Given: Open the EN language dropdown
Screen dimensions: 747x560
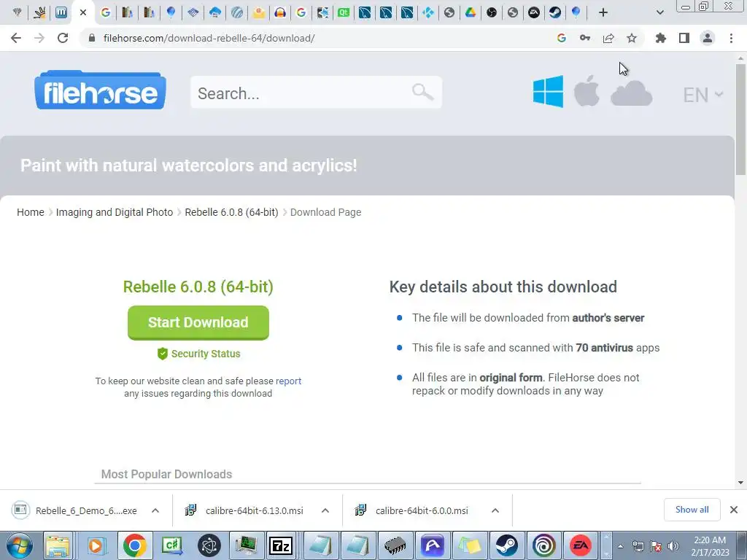Looking at the screenshot, I should [703, 94].
